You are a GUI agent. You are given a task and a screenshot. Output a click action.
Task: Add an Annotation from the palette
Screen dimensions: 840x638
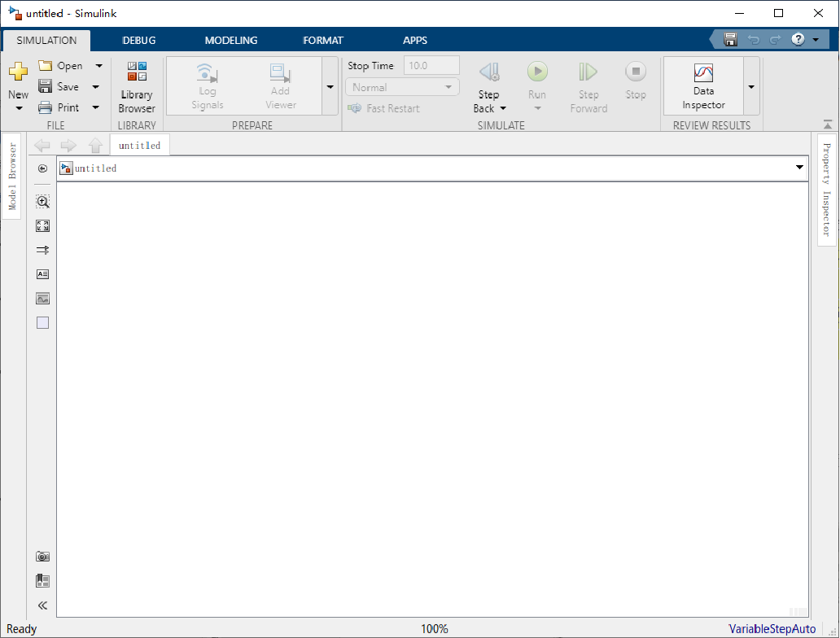tap(43, 274)
